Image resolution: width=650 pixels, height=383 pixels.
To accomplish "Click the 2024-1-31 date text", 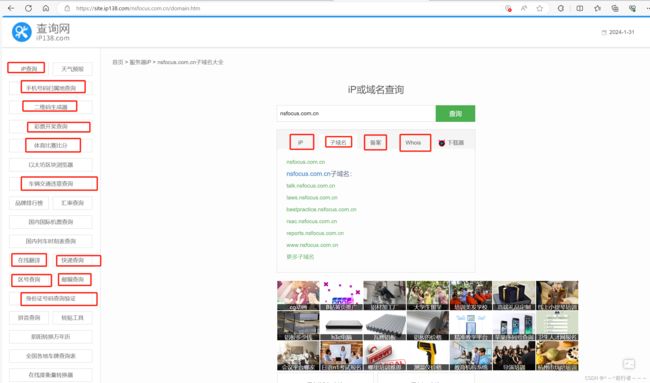I will point(621,32).
